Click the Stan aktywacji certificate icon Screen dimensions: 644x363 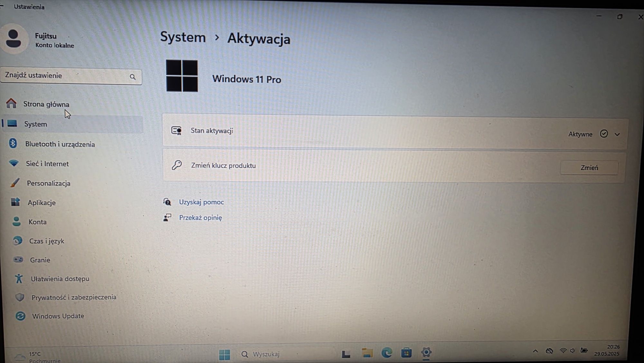pos(176,131)
